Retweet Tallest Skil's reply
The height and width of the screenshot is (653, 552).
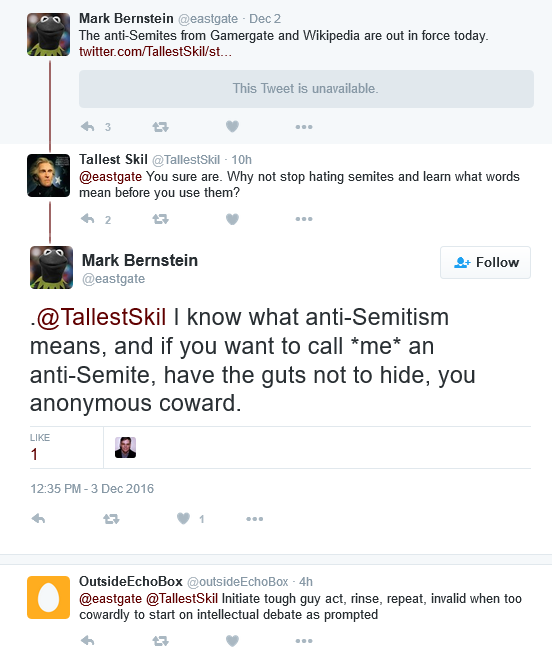coord(160,219)
